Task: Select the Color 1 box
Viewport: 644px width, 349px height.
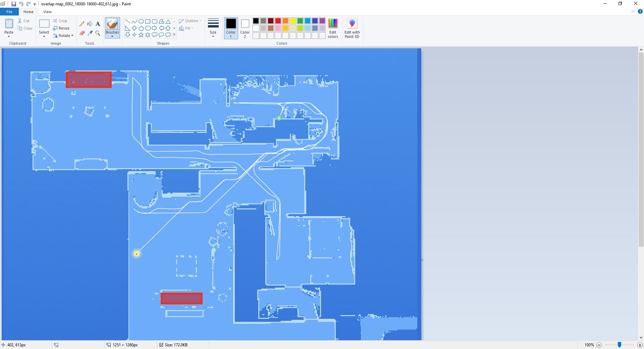Action: pos(231,28)
